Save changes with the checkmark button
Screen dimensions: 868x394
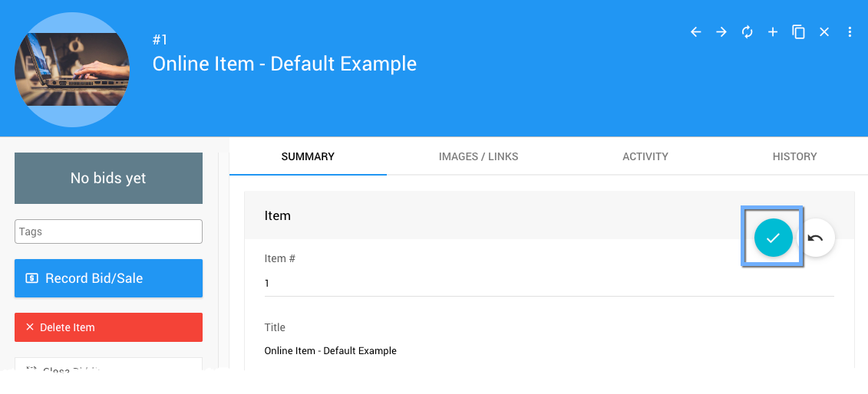click(772, 238)
